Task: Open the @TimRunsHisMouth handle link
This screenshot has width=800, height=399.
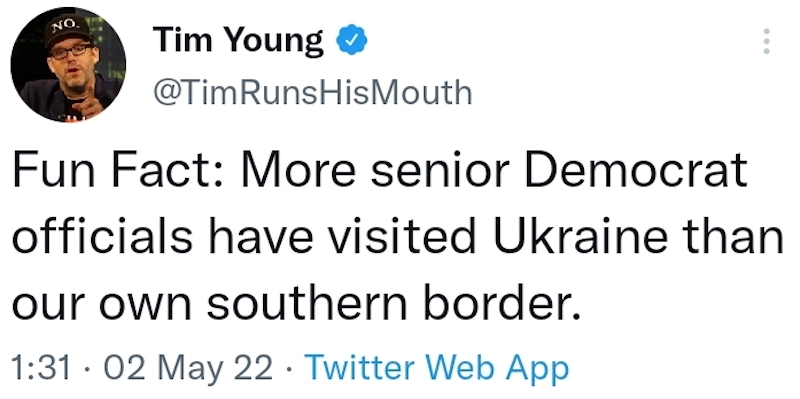Action: pos(312,93)
